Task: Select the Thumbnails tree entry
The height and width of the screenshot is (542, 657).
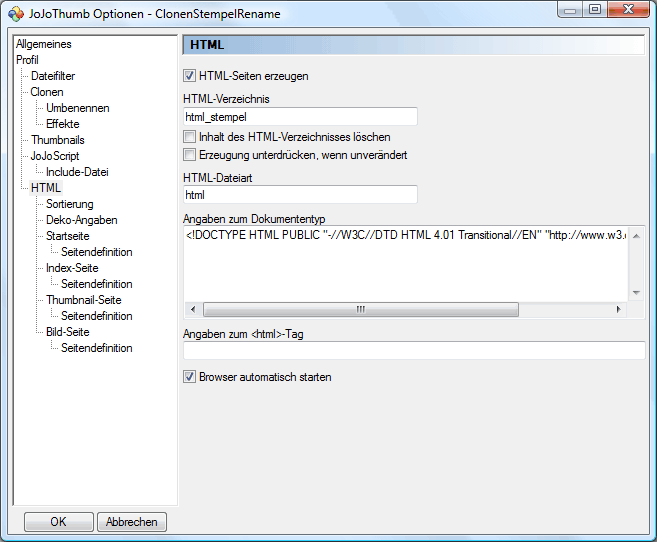Action: coord(58,140)
